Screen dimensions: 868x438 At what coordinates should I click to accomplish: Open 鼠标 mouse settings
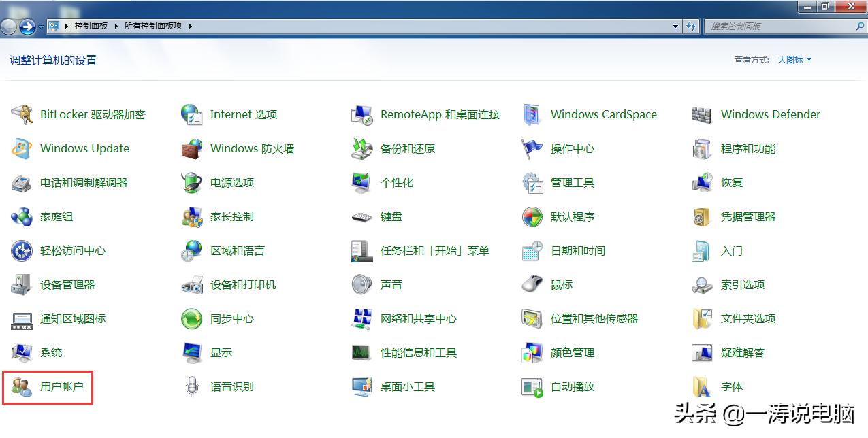(x=562, y=284)
